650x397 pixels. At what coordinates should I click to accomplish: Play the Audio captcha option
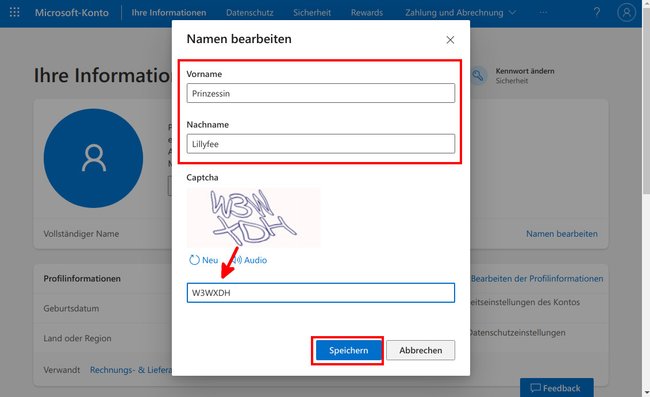point(250,260)
